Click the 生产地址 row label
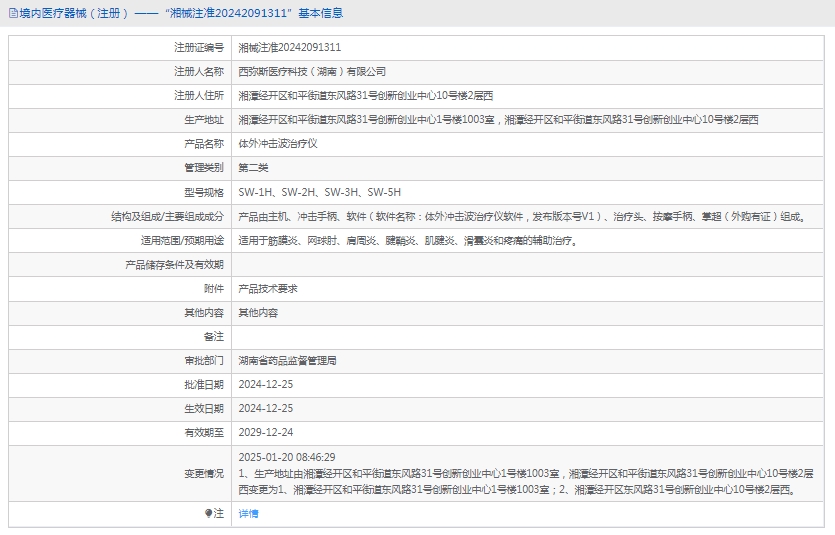 tap(204, 119)
